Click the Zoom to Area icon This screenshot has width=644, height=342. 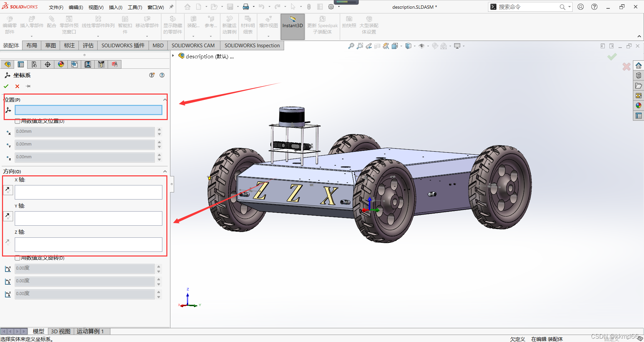360,46
